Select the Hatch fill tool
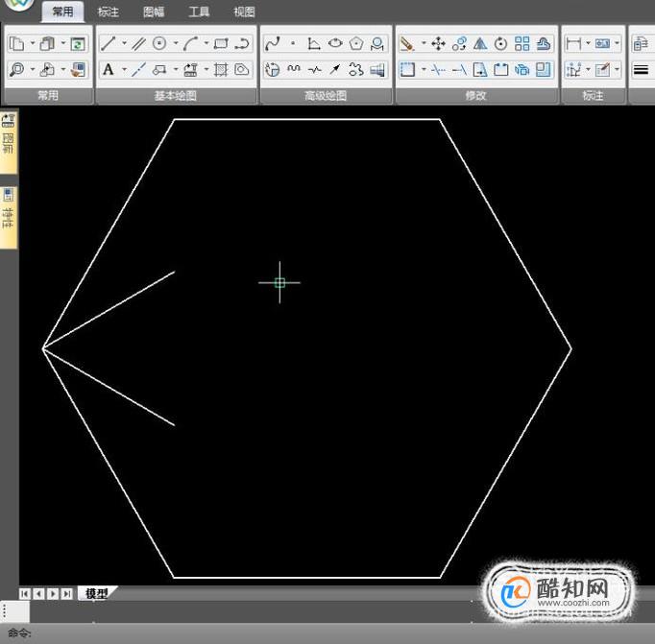Screen dimensions: 655x644 click(221, 69)
